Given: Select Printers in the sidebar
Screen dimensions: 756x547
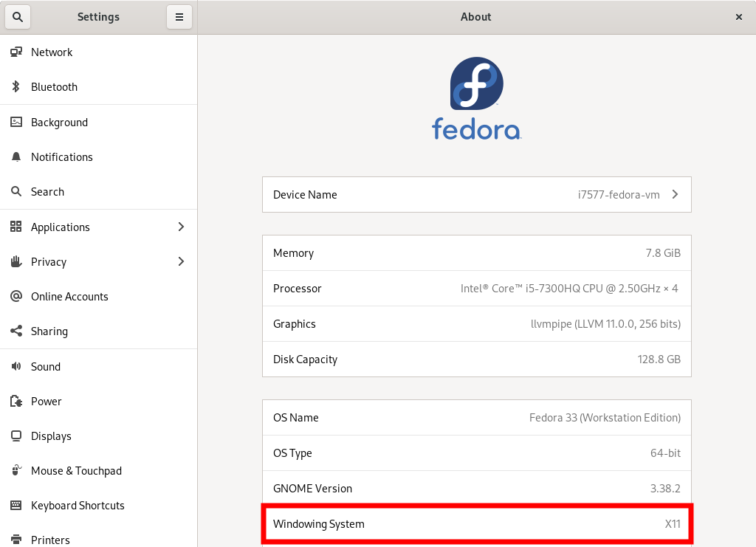Looking at the screenshot, I should tap(50, 540).
